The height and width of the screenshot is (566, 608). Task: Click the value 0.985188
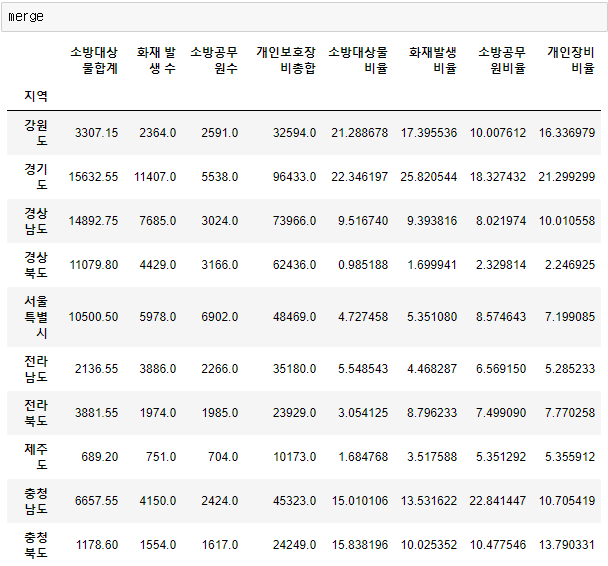click(363, 265)
